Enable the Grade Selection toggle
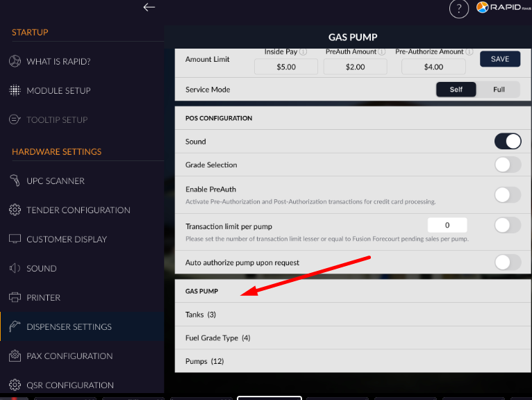Screen dimensions: 532x400 coord(507,165)
